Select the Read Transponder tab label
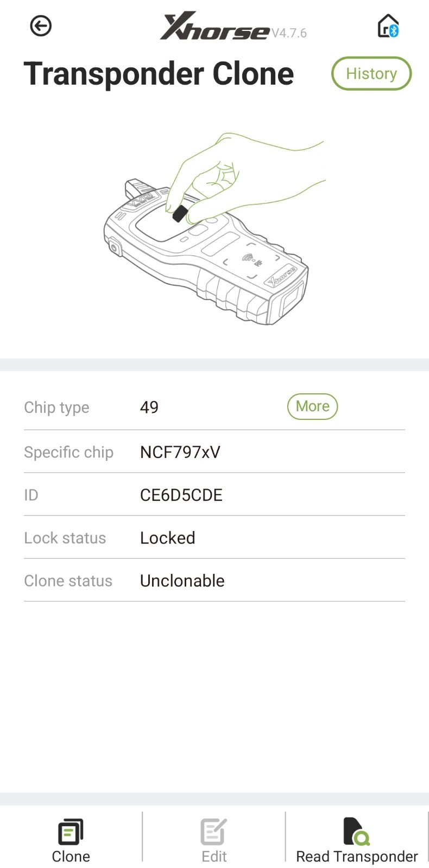Screen dimensions: 429x868 (357, 856)
